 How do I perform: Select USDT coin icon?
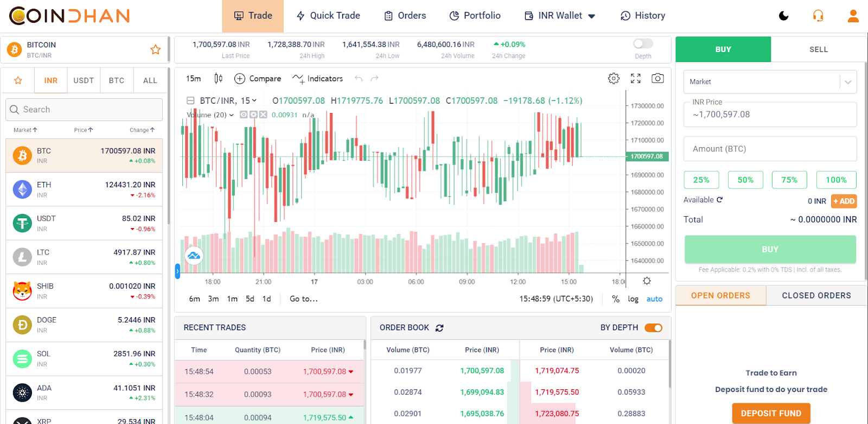click(x=22, y=223)
